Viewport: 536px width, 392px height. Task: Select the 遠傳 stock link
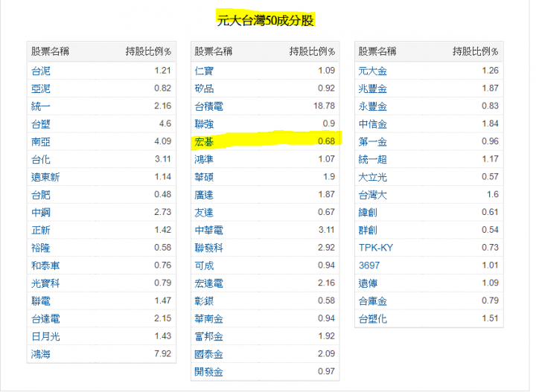368,283
